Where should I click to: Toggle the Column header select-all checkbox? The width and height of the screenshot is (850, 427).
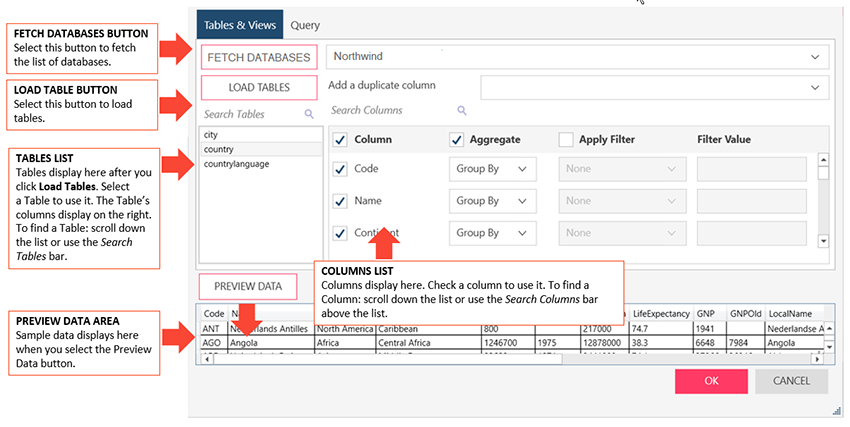point(340,140)
